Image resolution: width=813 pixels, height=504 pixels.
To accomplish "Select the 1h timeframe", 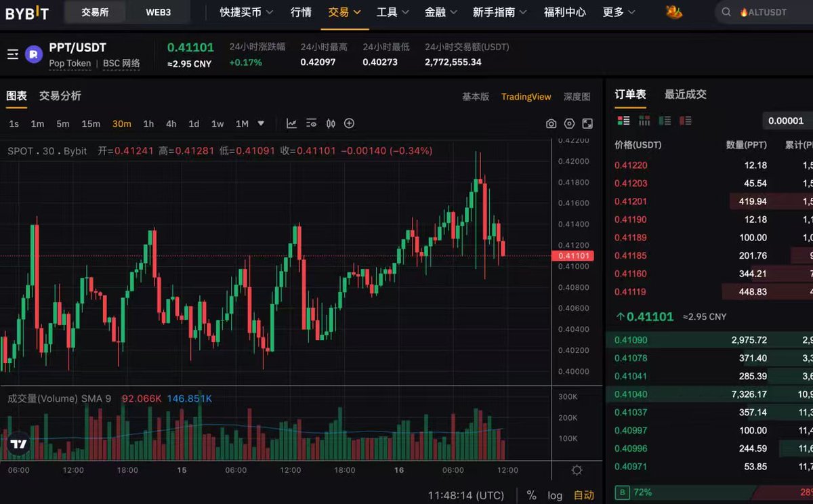I will (148, 123).
